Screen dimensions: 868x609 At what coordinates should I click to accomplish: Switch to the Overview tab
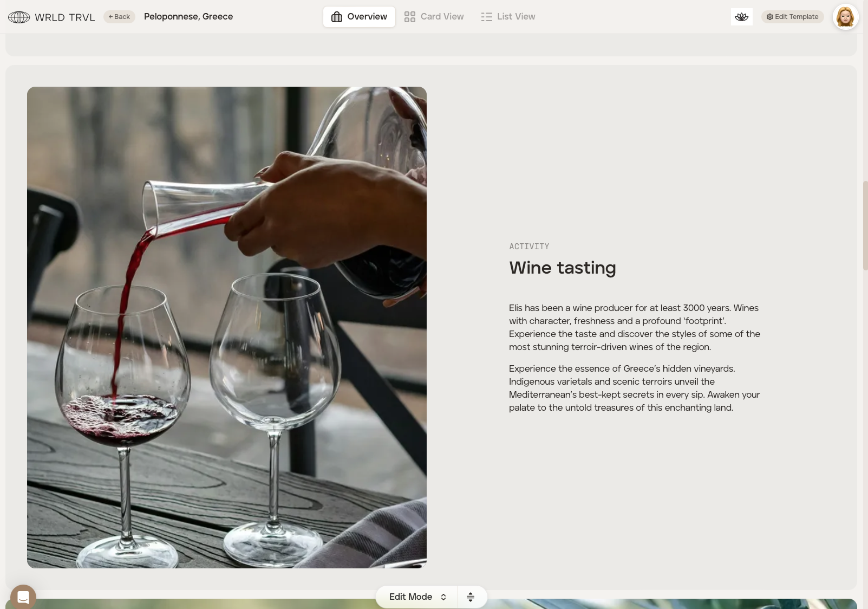(x=359, y=17)
